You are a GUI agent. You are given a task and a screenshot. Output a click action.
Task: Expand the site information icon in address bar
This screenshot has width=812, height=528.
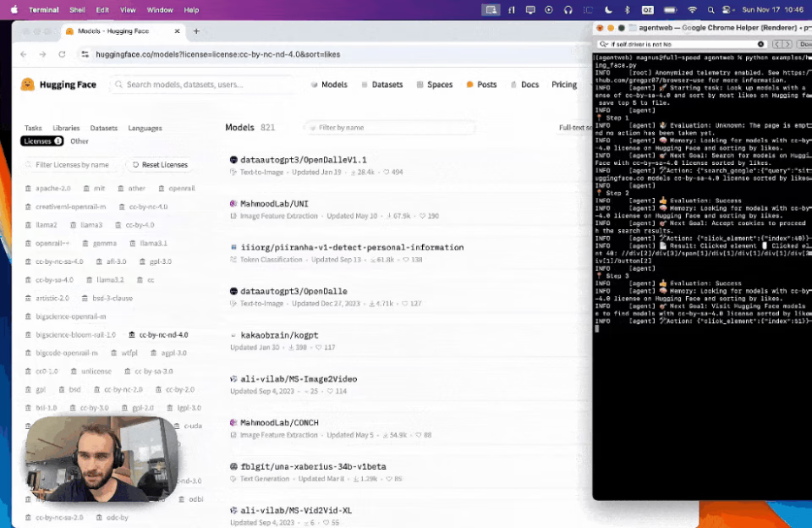click(85, 54)
